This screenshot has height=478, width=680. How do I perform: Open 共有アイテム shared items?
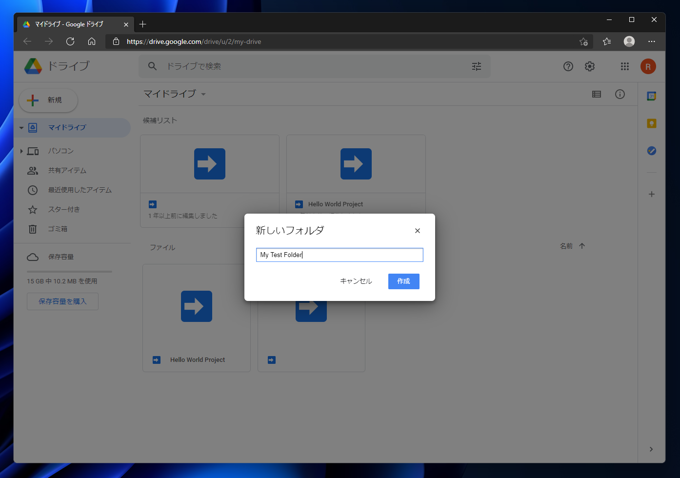pos(67,170)
